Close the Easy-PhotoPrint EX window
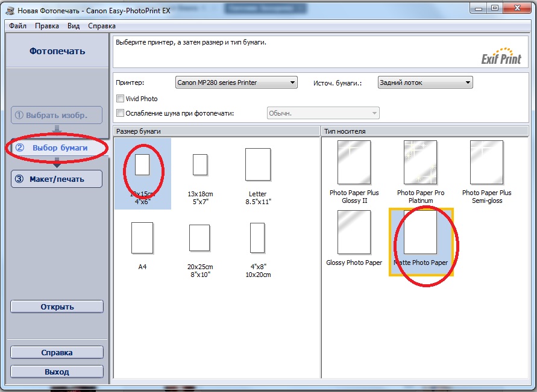The height and width of the screenshot is (392, 537). [x=518, y=8]
